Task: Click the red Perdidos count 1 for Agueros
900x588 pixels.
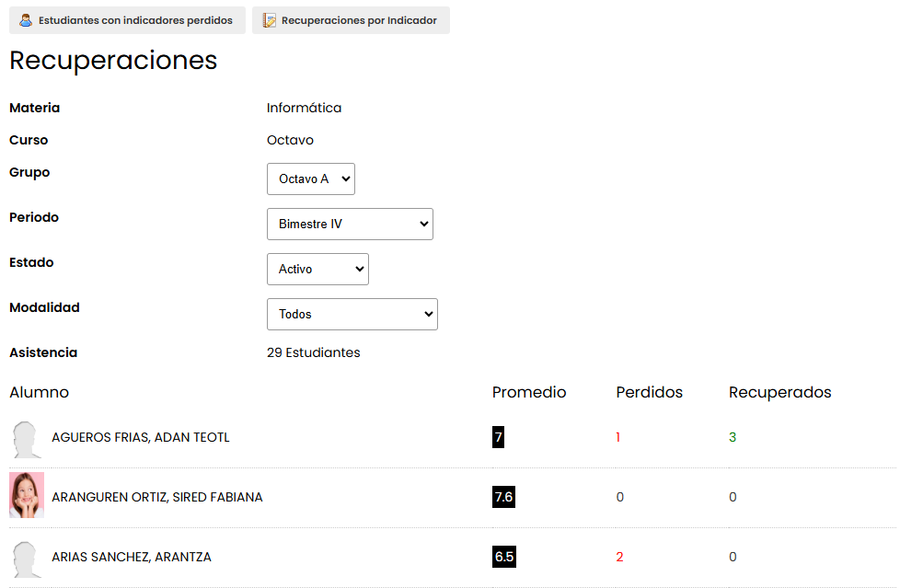Action: coord(618,438)
